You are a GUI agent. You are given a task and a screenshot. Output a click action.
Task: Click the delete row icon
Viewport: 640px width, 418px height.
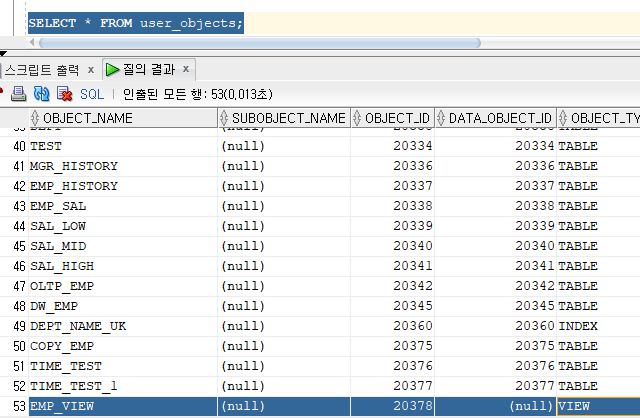tap(64, 94)
